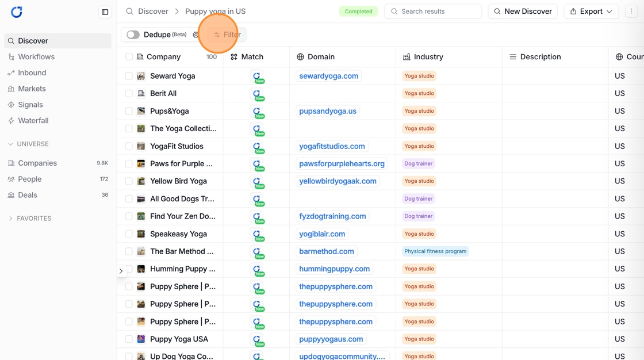Click The Yoga Collective match icon
This screenshot has width=644, height=360.
coord(257,129)
